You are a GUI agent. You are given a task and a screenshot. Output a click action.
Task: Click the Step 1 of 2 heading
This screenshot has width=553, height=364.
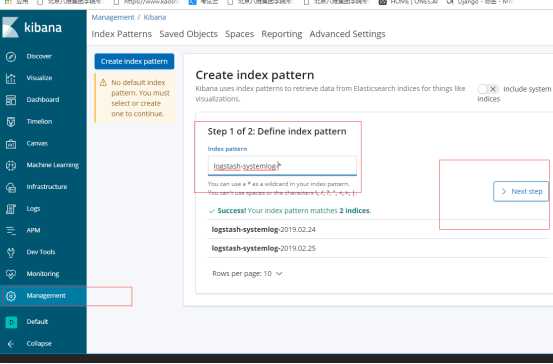277,132
